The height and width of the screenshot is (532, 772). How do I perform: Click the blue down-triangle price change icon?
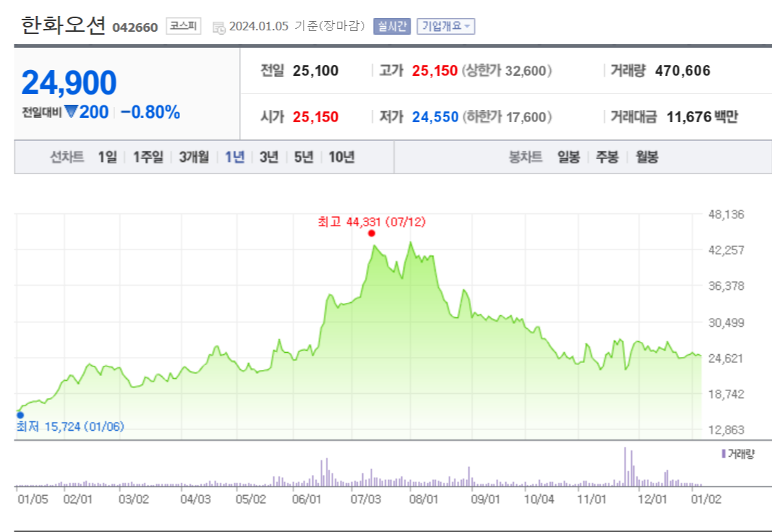coord(71,112)
